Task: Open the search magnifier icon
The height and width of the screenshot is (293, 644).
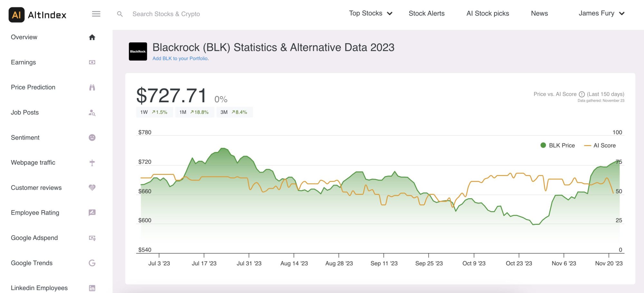Action: (x=120, y=14)
